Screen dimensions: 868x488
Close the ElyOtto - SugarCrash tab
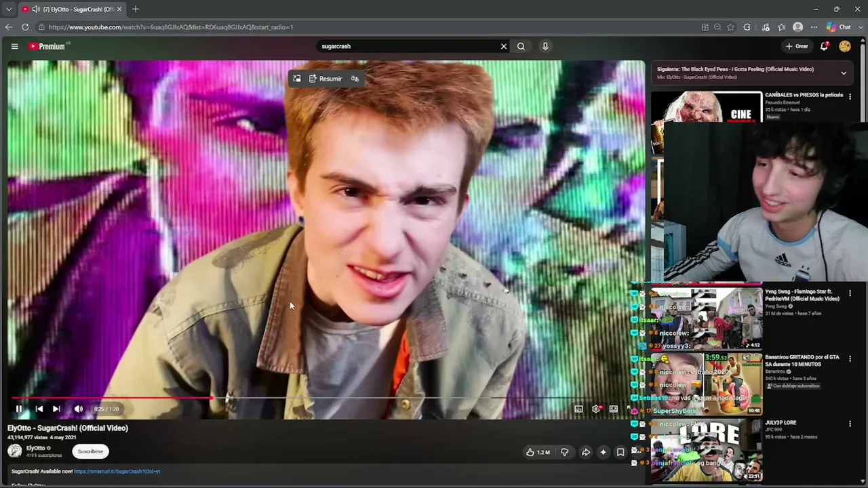click(x=119, y=9)
